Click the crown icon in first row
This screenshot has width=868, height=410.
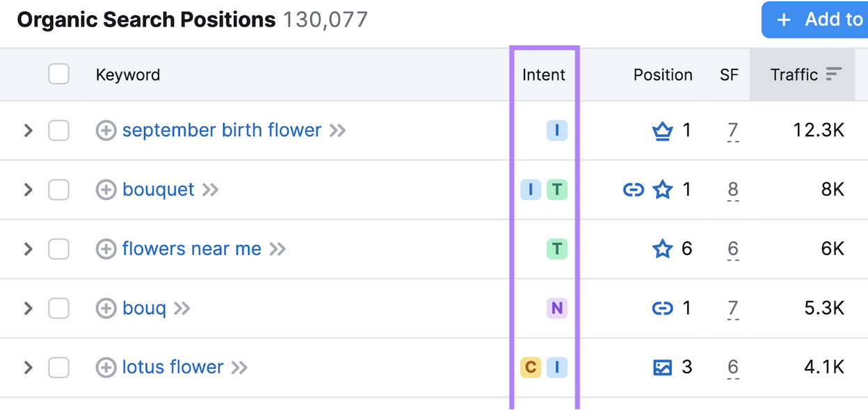tap(662, 131)
